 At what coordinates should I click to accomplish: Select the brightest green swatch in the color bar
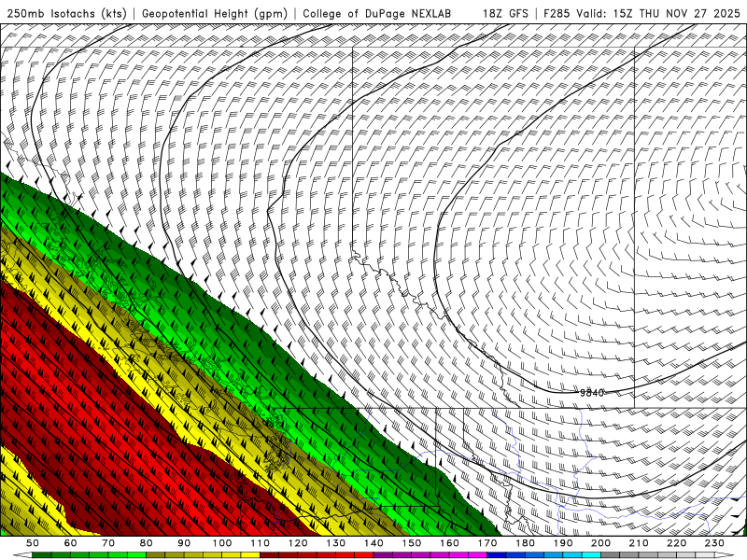[x=136, y=554]
